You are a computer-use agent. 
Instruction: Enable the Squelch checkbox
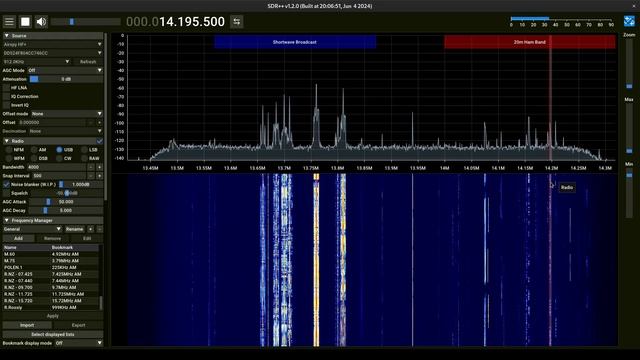pyautogui.click(x=6, y=193)
